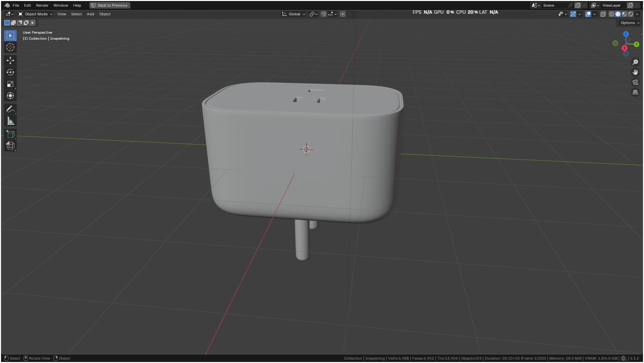The image size is (644, 363).
Task: Click the Zoom view magnifier icon
Action: pos(635,62)
